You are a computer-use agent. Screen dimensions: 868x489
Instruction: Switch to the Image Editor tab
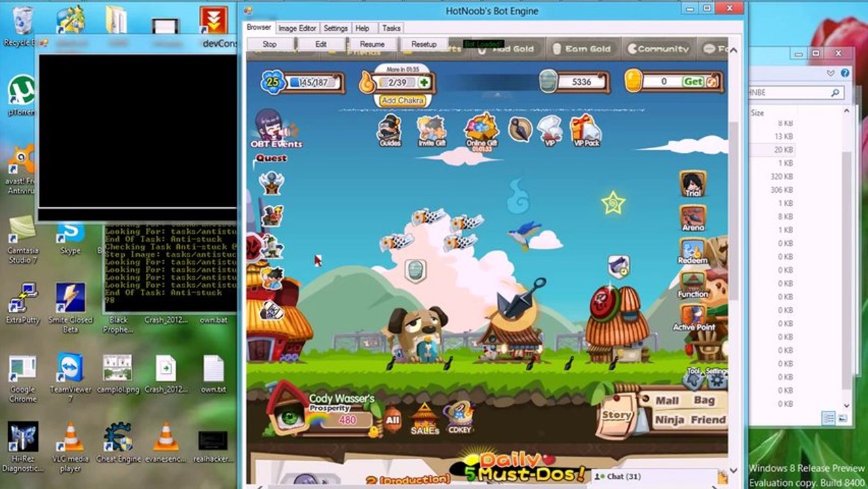[297, 29]
